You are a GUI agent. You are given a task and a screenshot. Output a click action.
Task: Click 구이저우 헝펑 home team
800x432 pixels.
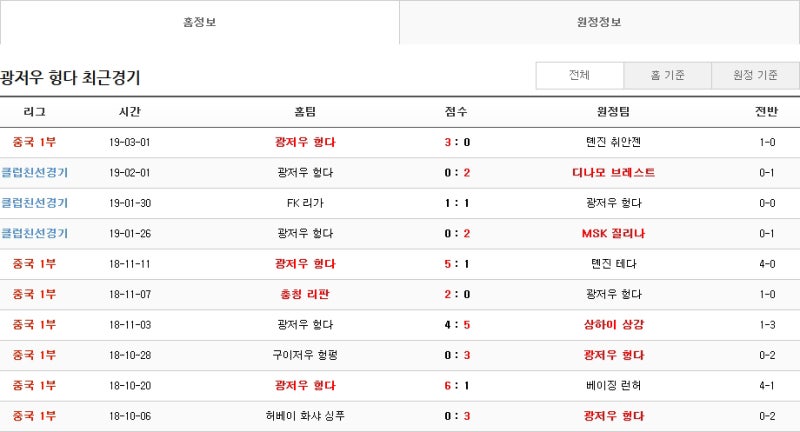[x=305, y=355]
